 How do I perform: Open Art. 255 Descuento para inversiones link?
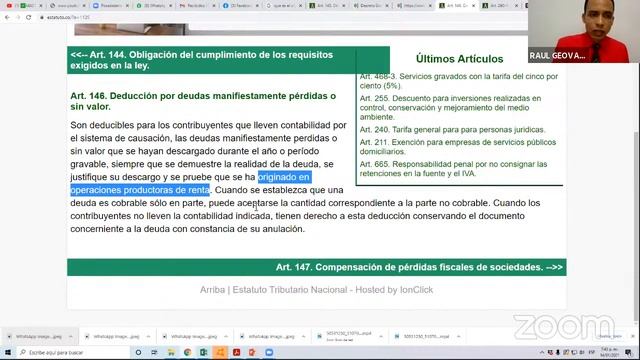(450, 108)
